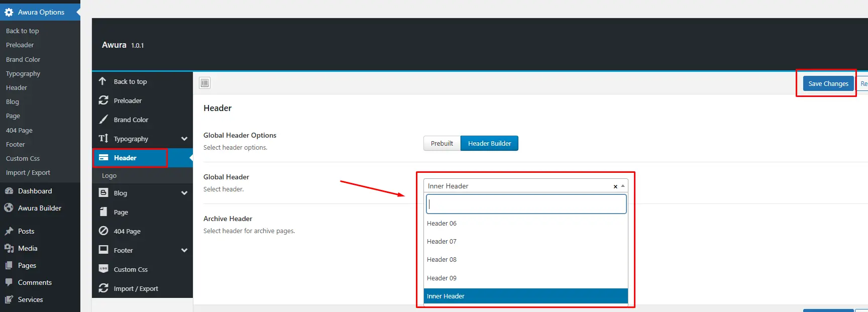The width and height of the screenshot is (868, 312).
Task: Click the Pages icon in sidebar
Action: (x=9, y=265)
